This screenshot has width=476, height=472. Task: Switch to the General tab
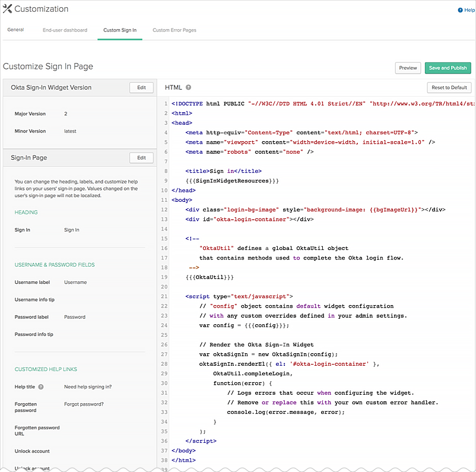(15, 30)
